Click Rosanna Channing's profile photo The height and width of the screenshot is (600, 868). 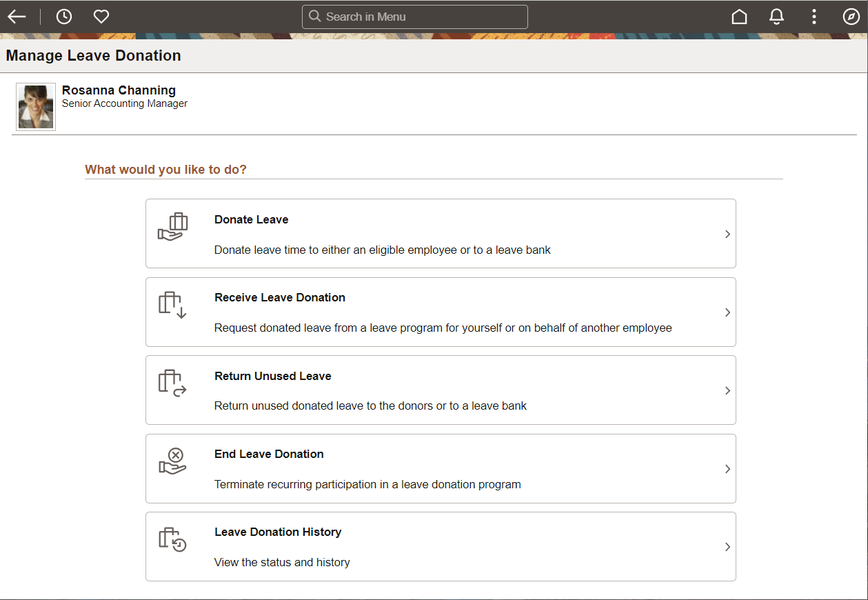(36, 107)
